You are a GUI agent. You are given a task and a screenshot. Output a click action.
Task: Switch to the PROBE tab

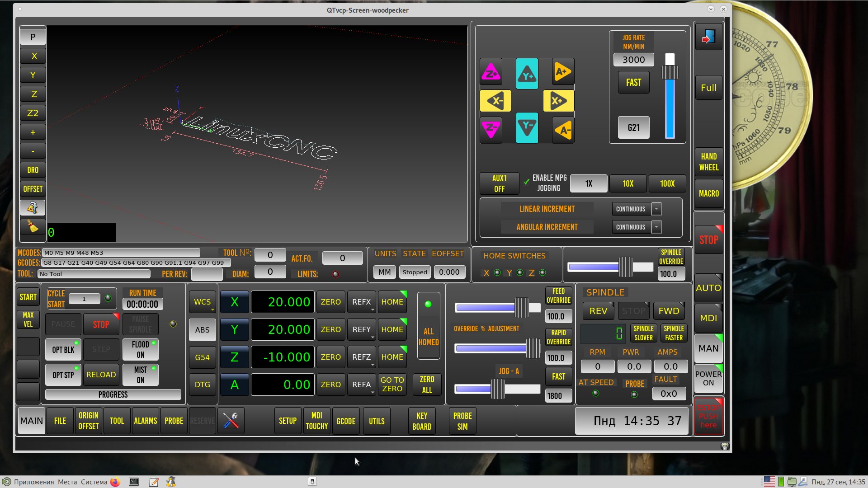(x=174, y=421)
